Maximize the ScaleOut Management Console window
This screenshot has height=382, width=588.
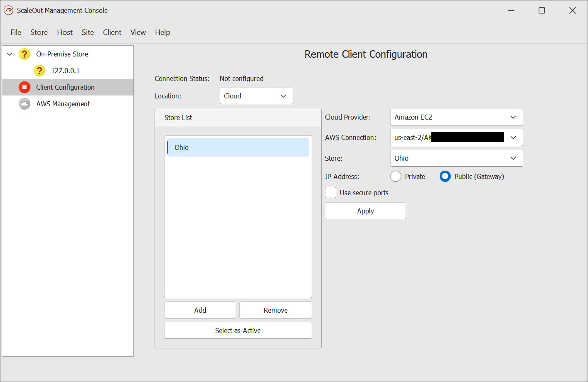click(x=542, y=10)
